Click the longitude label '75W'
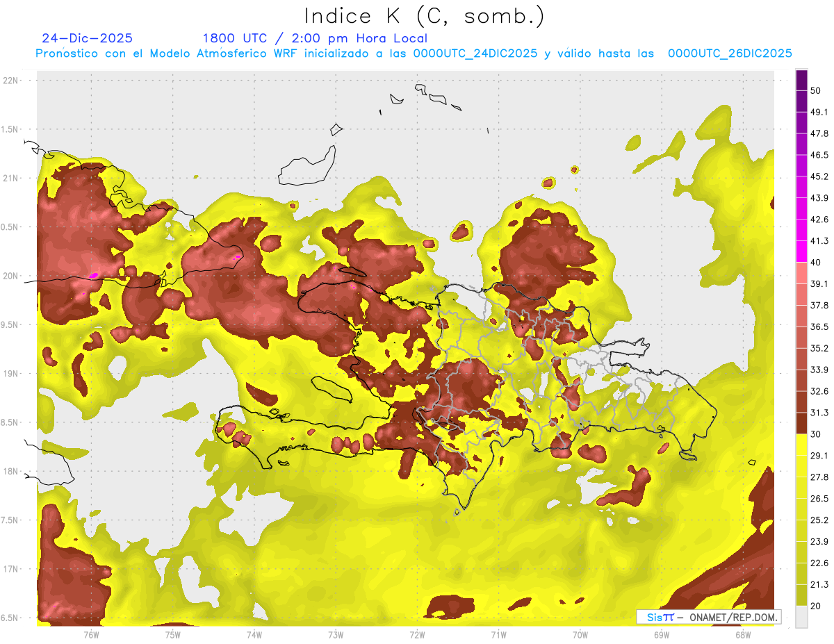The image size is (834, 644). click(172, 635)
